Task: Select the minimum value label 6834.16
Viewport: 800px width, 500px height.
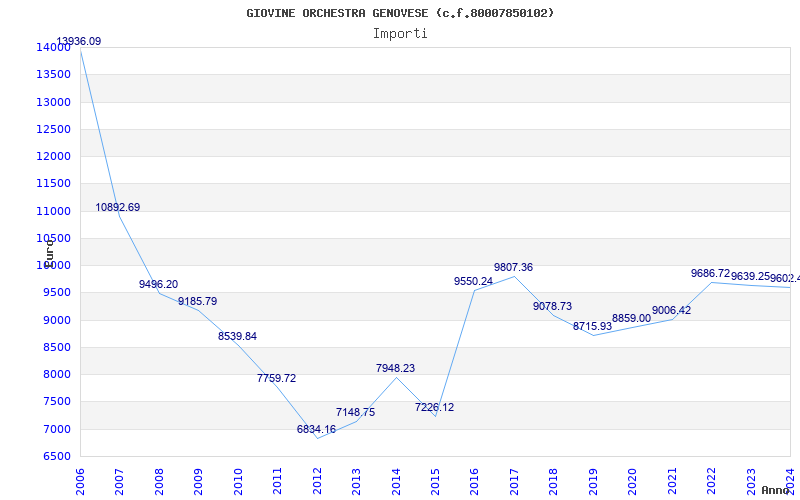Action: (316, 429)
